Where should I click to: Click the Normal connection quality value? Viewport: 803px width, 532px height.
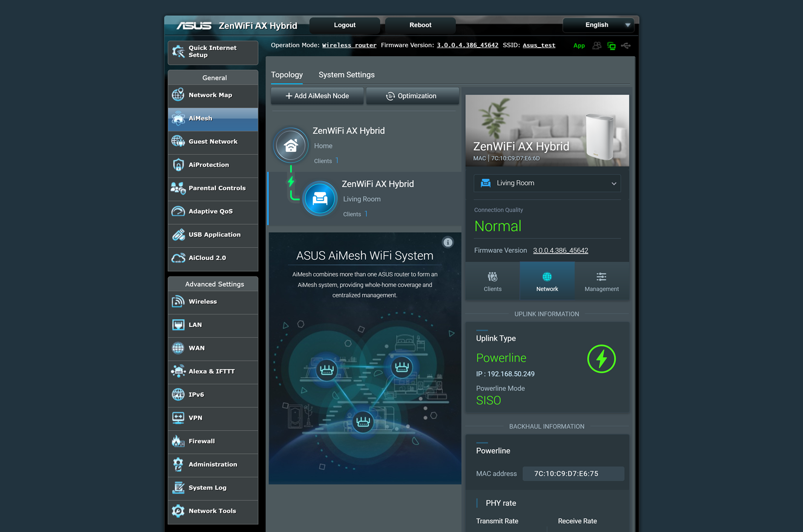point(498,227)
